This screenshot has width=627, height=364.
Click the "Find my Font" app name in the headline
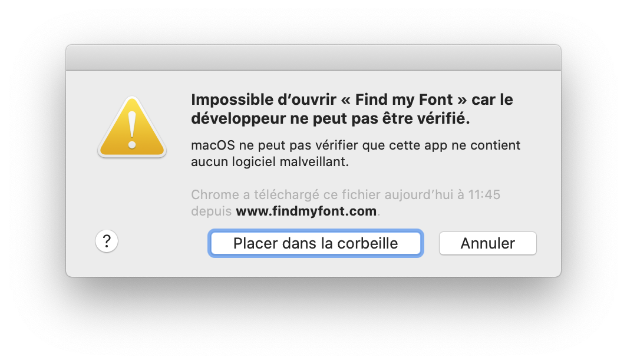coord(404,100)
